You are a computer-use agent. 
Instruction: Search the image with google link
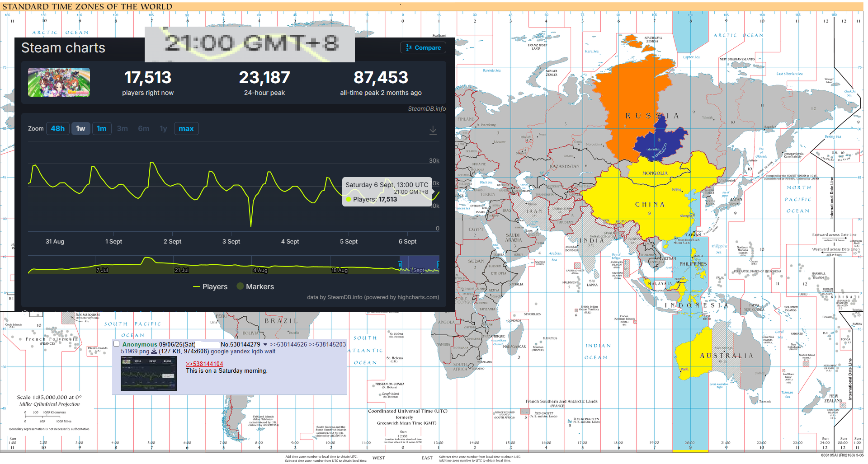pyautogui.click(x=220, y=352)
